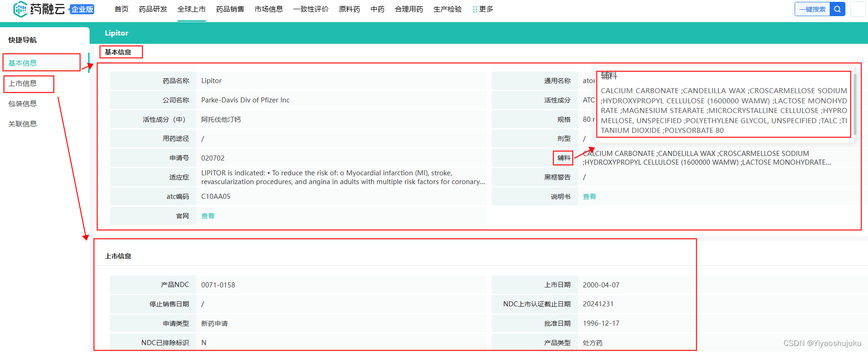This screenshot has width=868, height=352.
Task: Click the 一键搜索 search field
Action: pyautogui.click(x=813, y=9)
